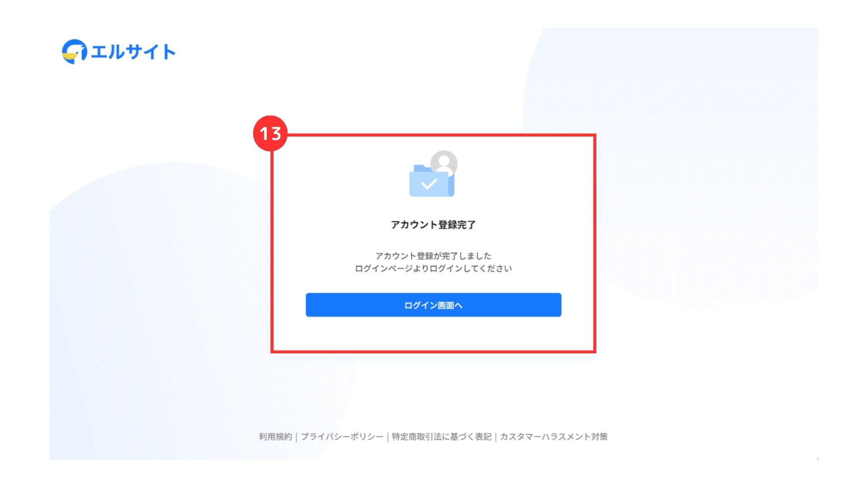Click the blue folder illustration icon
The image size is (868, 488).
[x=431, y=181]
